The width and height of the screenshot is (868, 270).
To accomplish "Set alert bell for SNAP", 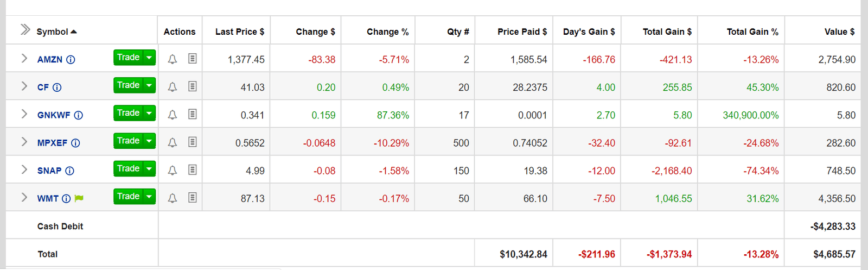I will tap(173, 170).
